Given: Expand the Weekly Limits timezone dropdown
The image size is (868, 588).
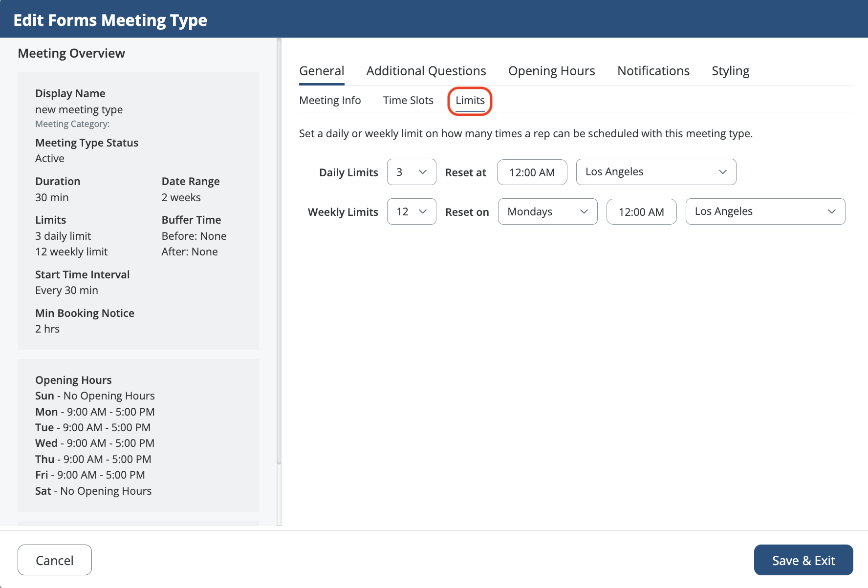Looking at the screenshot, I should point(764,211).
